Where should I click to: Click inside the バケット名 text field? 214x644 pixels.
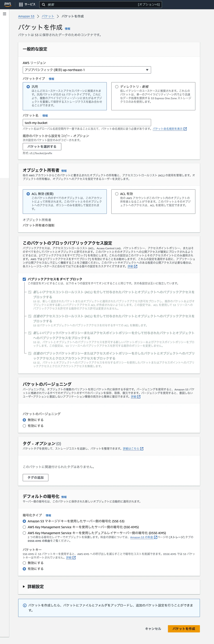pos(87,123)
